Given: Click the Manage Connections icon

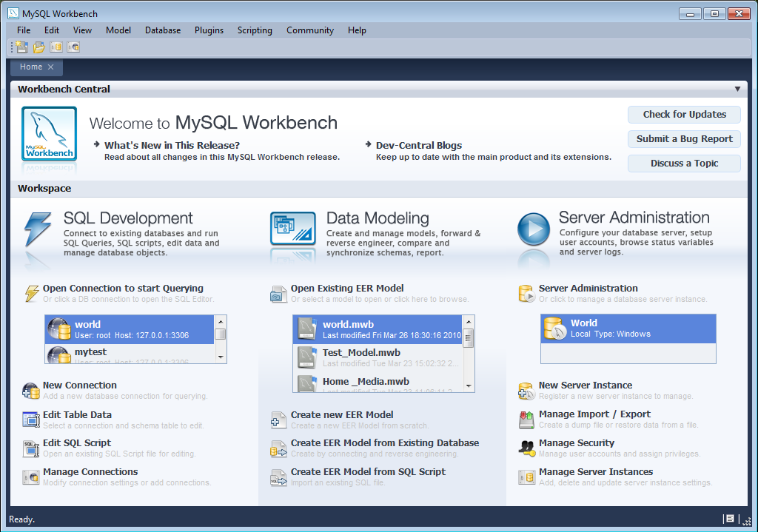Looking at the screenshot, I should tap(31, 477).
